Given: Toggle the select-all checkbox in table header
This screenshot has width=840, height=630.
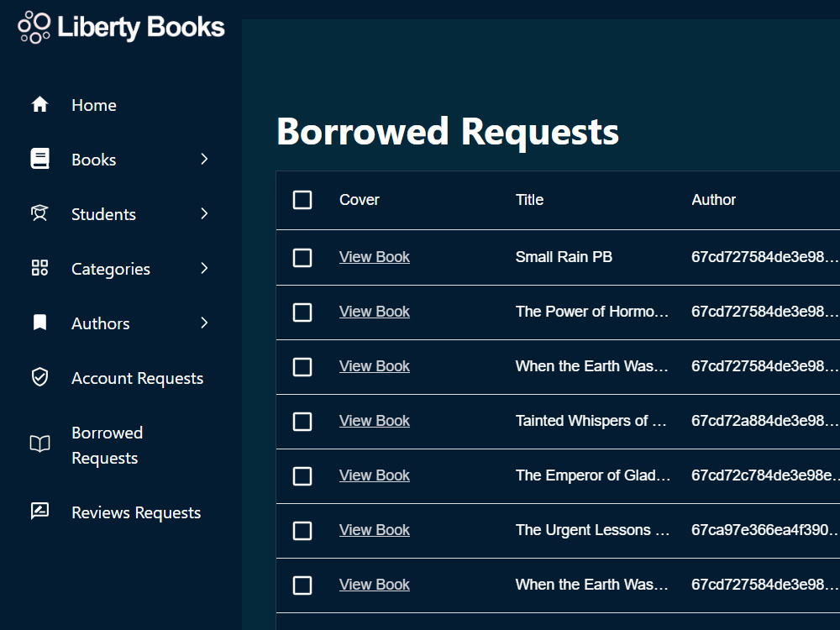Looking at the screenshot, I should pos(302,200).
